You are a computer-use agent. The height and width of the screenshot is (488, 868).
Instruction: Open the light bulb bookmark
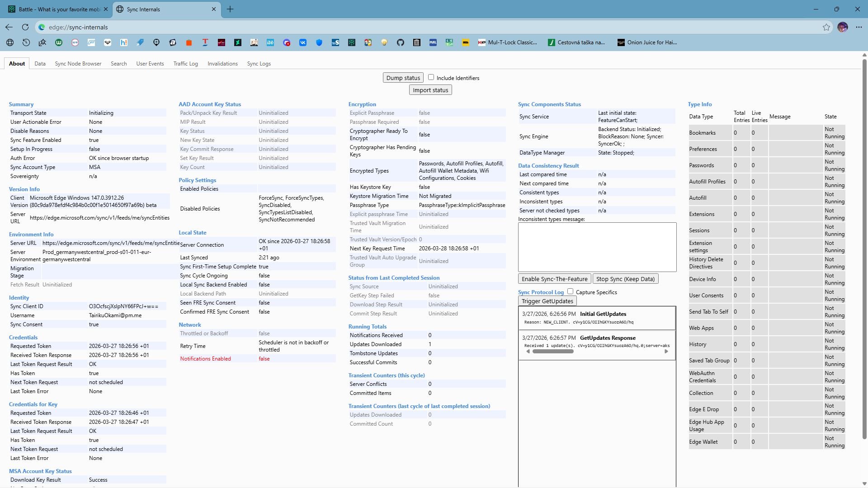(384, 42)
